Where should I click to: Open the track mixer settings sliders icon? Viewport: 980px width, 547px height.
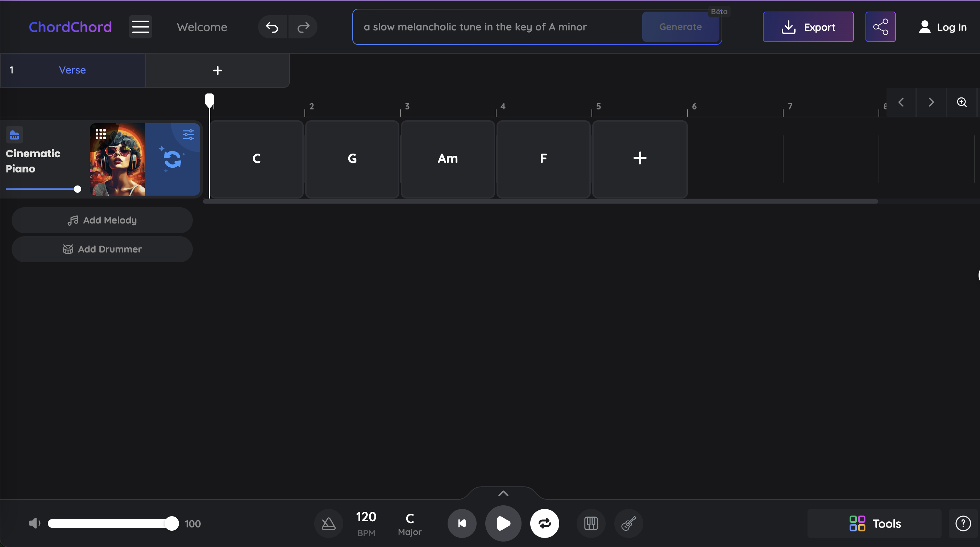(x=188, y=134)
